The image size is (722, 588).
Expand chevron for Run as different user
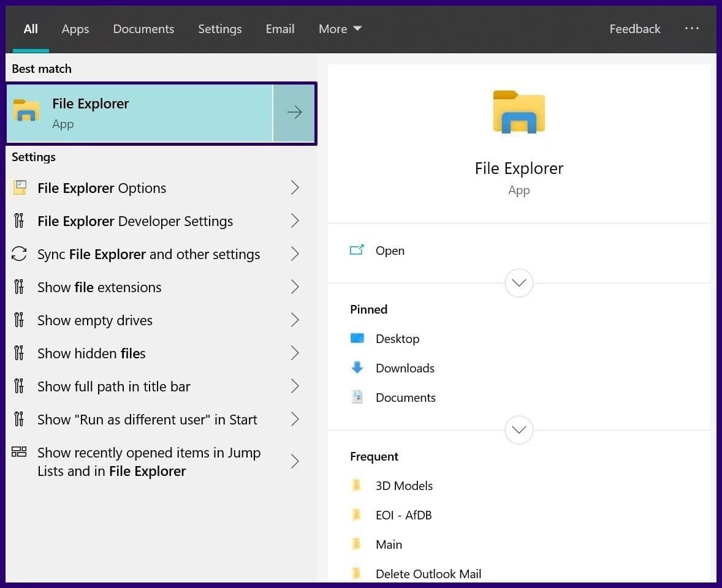pos(295,419)
